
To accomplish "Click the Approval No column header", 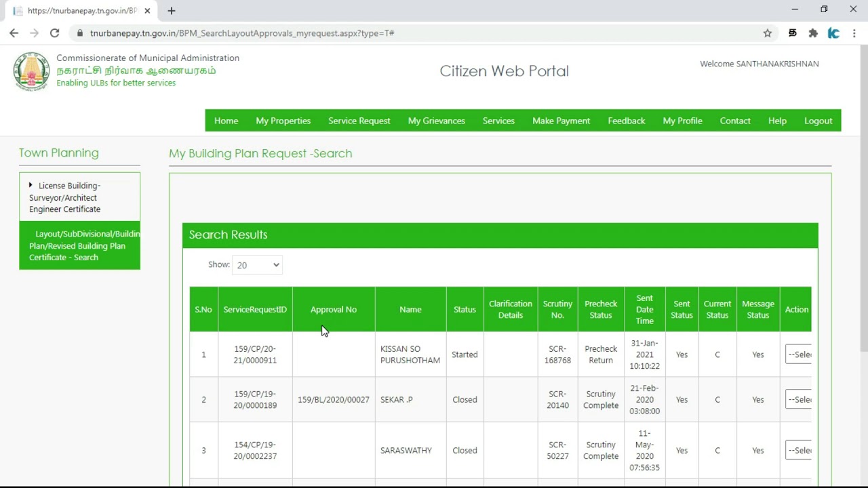I will coord(333,309).
